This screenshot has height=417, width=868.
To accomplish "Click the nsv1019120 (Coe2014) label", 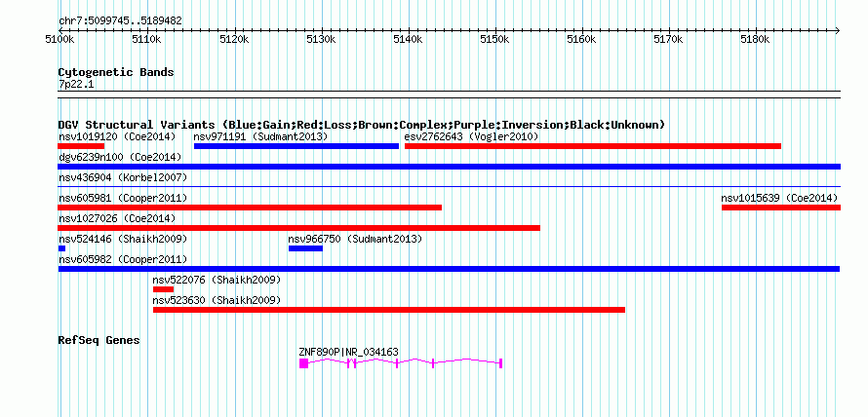I will pos(117,136).
